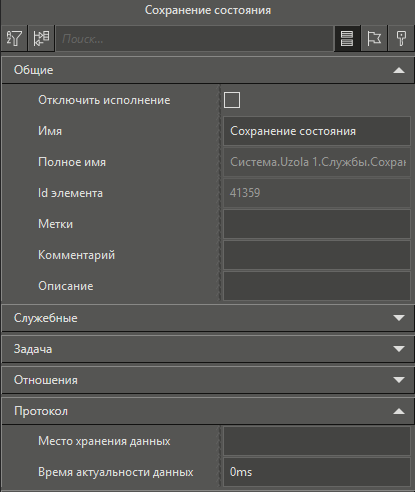This screenshot has height=492, width=415.
Task: Click the Отношения section header label
Action: tap(46, 380)
